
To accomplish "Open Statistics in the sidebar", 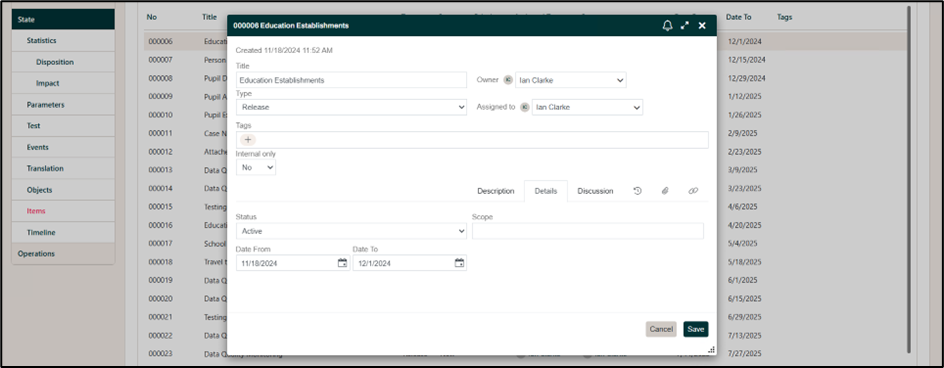I will click(63, 40).
